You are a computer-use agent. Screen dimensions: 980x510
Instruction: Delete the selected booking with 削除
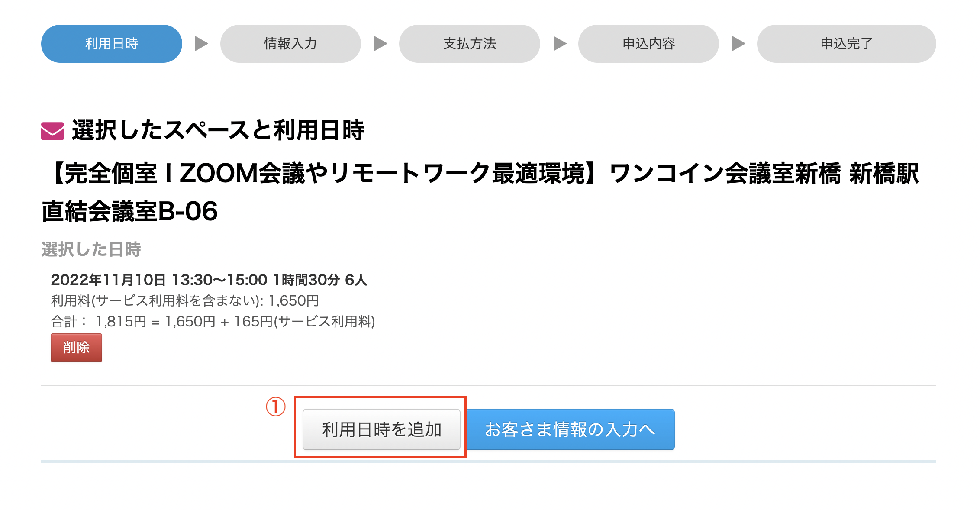[x=76, y=347]
